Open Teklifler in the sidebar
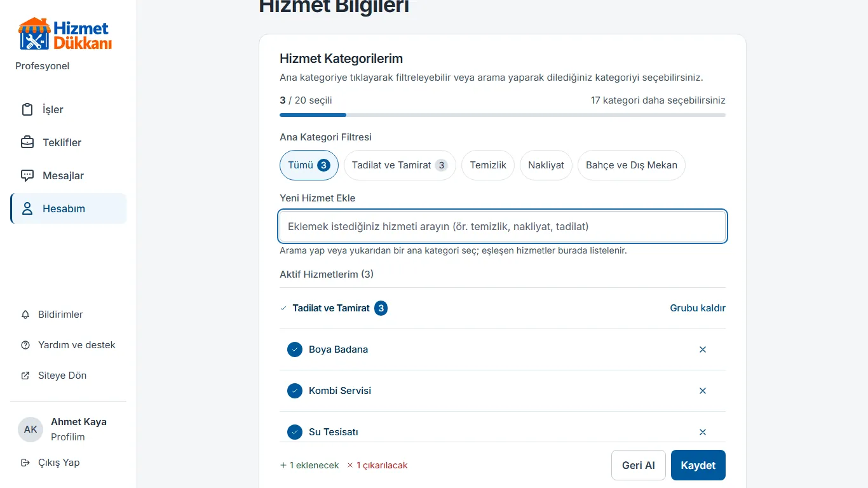The height and width of the screenshot is (488, 868). click(x=69, y=142)
